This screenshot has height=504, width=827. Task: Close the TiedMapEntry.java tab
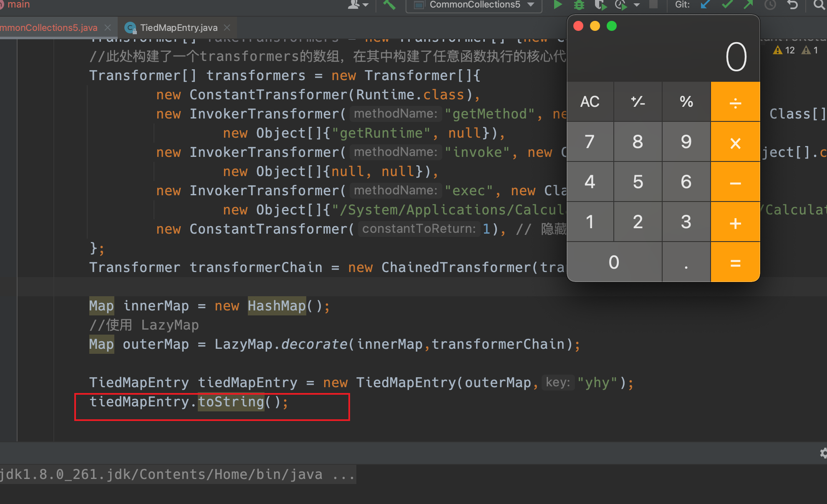coord(227,28)
